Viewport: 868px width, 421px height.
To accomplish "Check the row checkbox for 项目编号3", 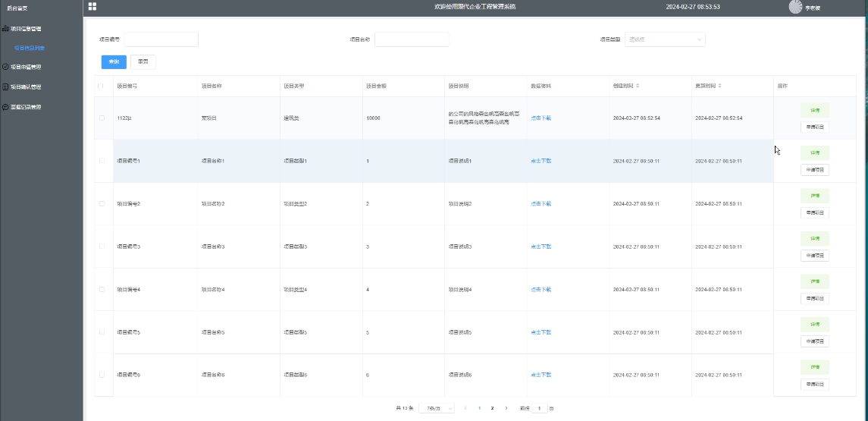I will 102,247.
